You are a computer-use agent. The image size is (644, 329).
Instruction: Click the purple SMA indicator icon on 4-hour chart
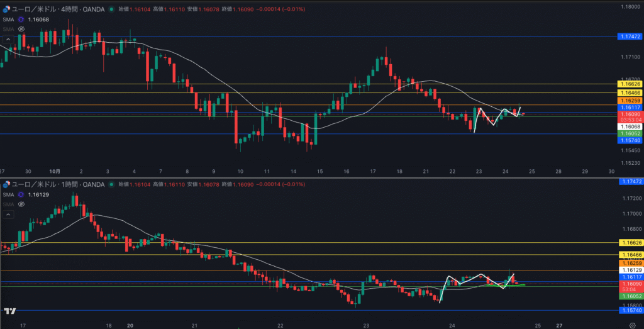[21, 20]
